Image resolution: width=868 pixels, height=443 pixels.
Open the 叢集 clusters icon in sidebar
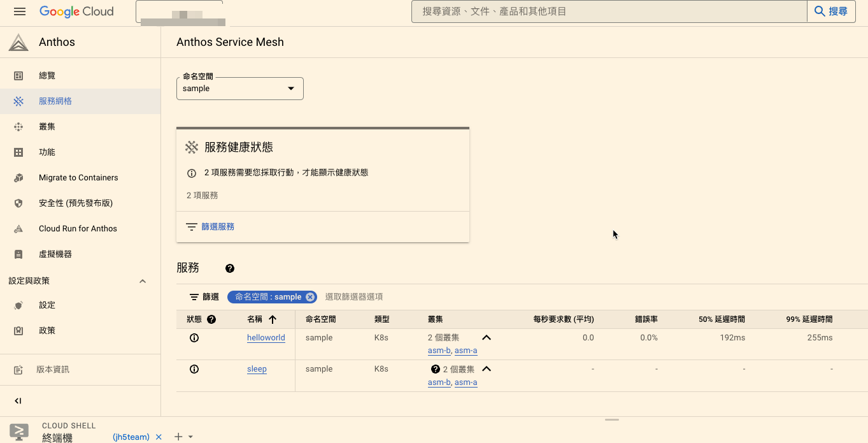18,127
